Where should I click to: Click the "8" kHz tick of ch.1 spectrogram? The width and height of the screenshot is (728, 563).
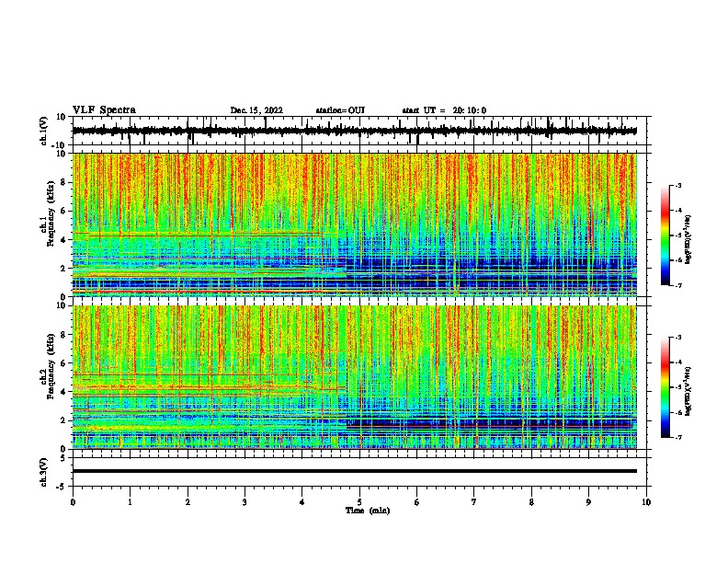[x=63, y=182]
